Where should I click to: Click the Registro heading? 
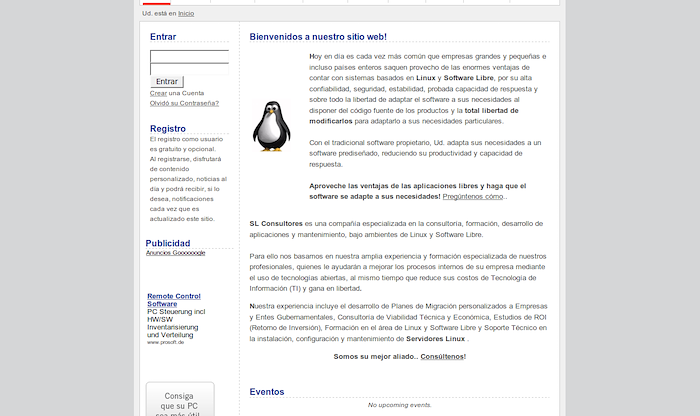(167, 129)
